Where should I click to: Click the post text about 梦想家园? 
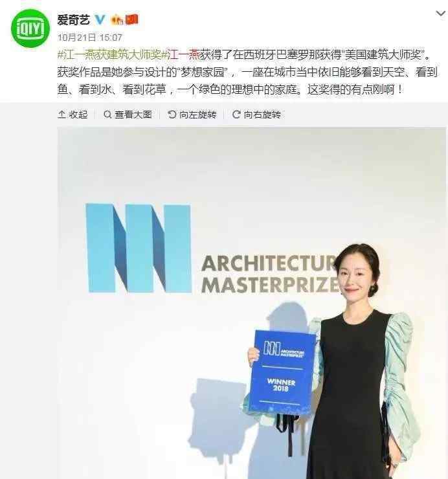247,72
